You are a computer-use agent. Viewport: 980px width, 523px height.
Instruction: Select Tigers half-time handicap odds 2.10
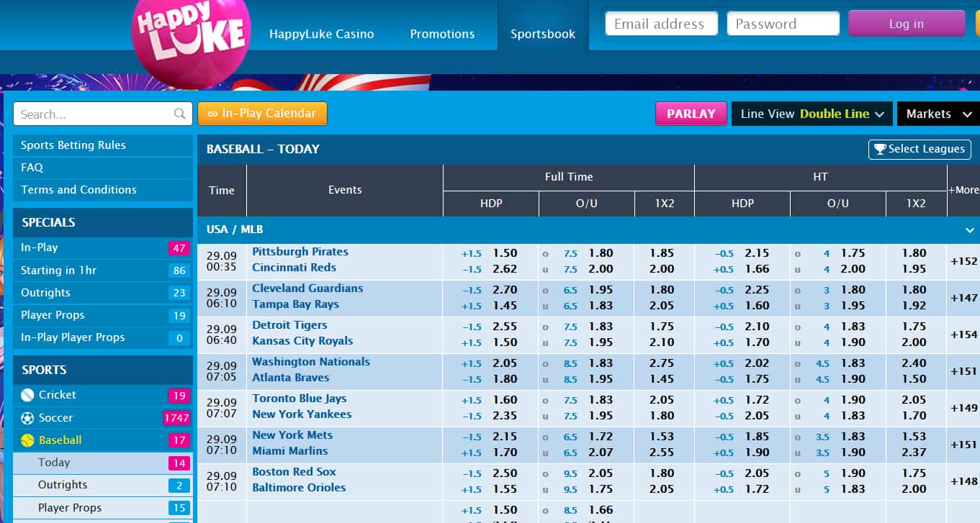point(757,327)
